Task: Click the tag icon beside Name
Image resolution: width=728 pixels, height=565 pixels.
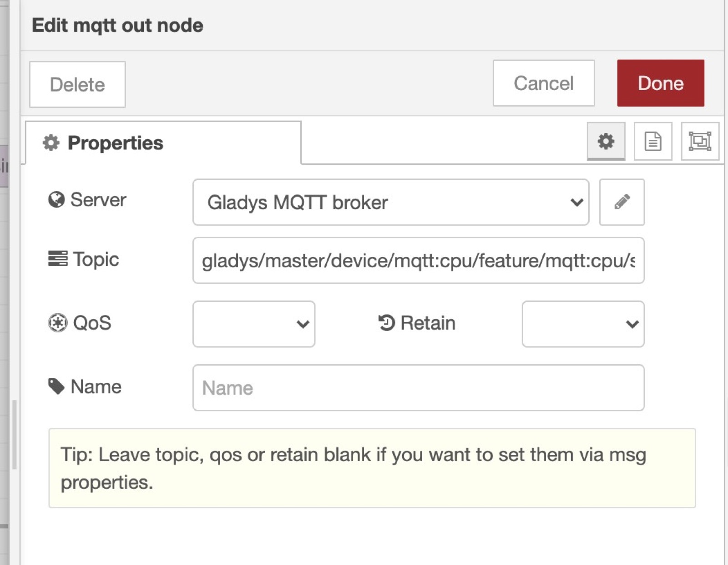Action: [56, 386]
